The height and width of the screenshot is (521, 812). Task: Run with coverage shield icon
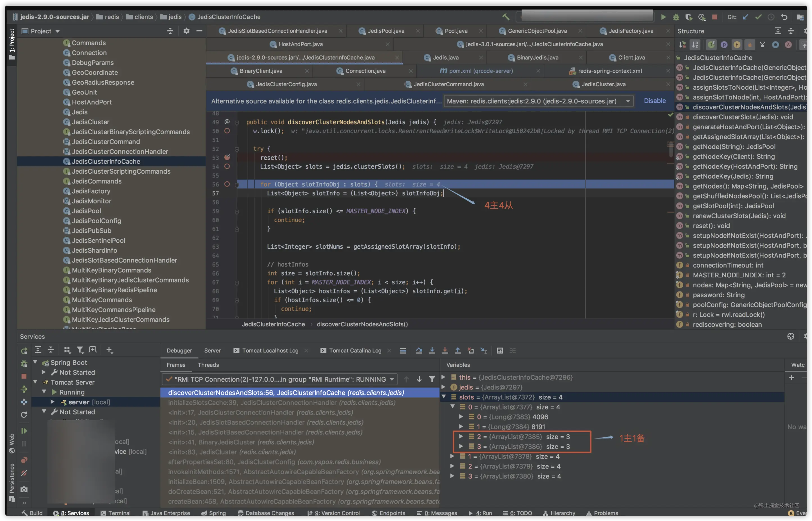pos(689,17)
